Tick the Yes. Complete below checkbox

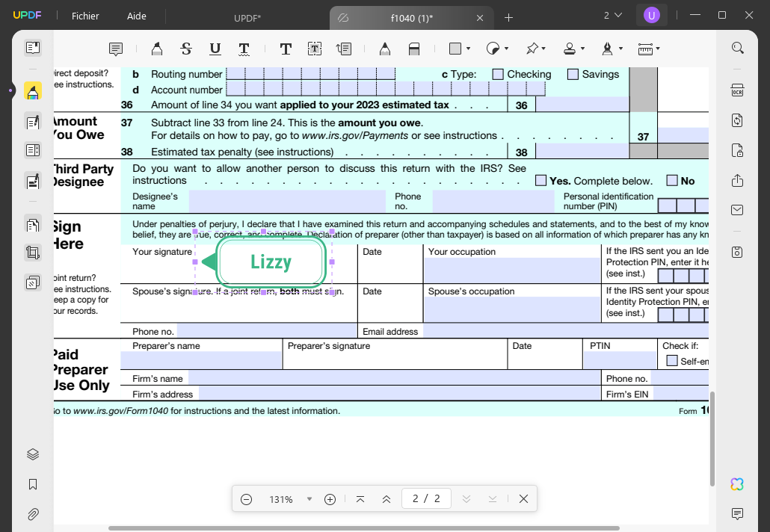[540, 181]
